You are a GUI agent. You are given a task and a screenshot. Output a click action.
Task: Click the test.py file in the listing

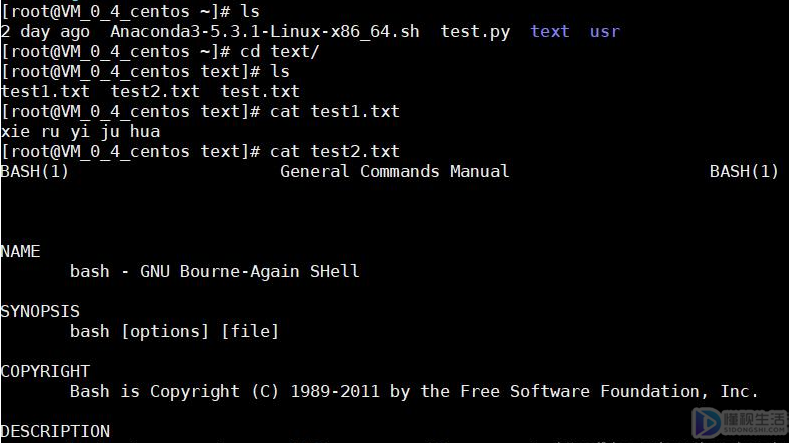(x=475, y=31)
